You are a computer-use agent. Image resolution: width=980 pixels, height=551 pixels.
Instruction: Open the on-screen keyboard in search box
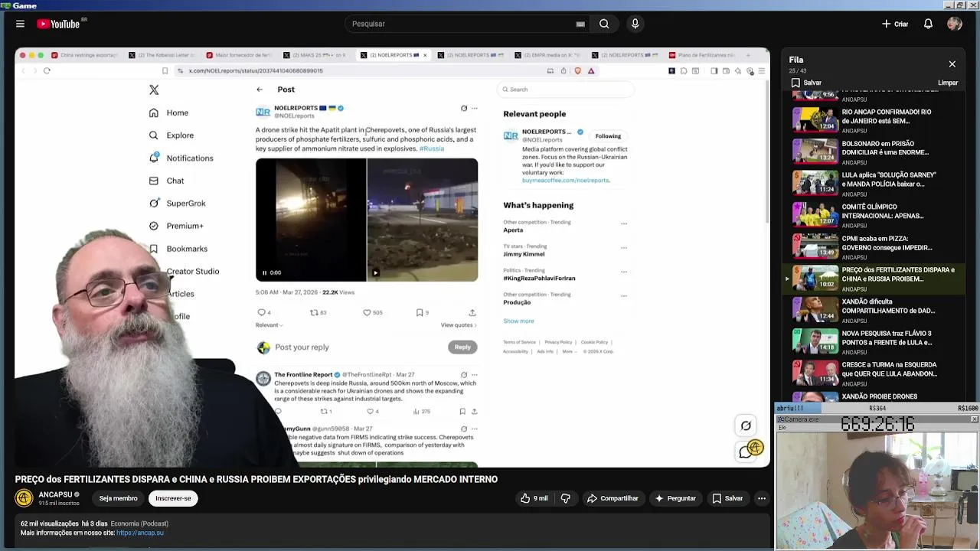tap(580, 24)
